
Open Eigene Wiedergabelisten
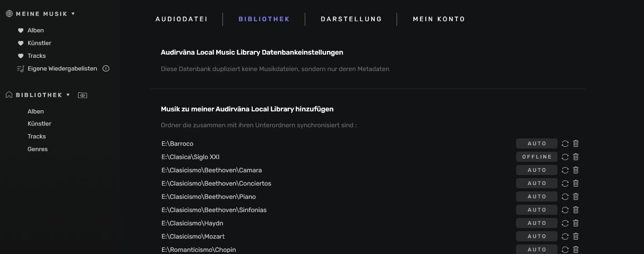(62, 68)
